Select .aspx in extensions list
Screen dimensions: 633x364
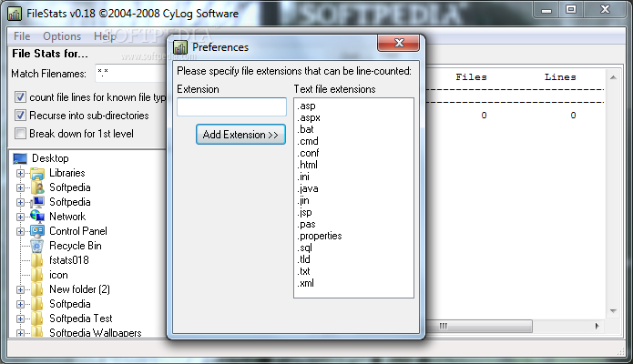[309, 117]
